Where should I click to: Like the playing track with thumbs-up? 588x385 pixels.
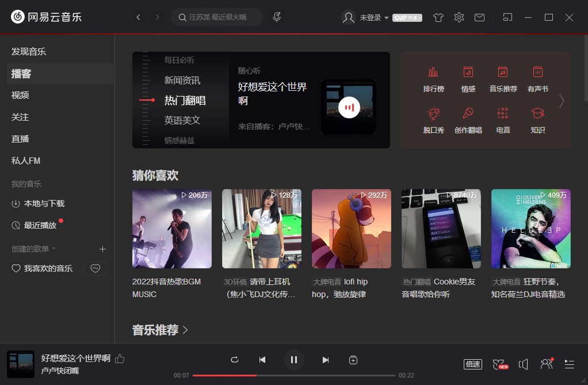pyautogui.click(x=120, y=359)
